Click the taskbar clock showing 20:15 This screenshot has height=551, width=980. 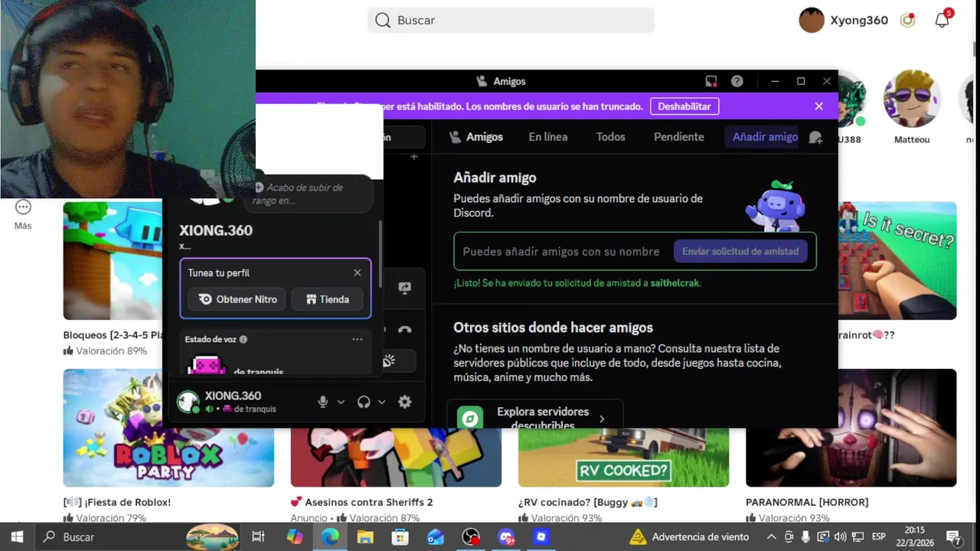point(914,537)
